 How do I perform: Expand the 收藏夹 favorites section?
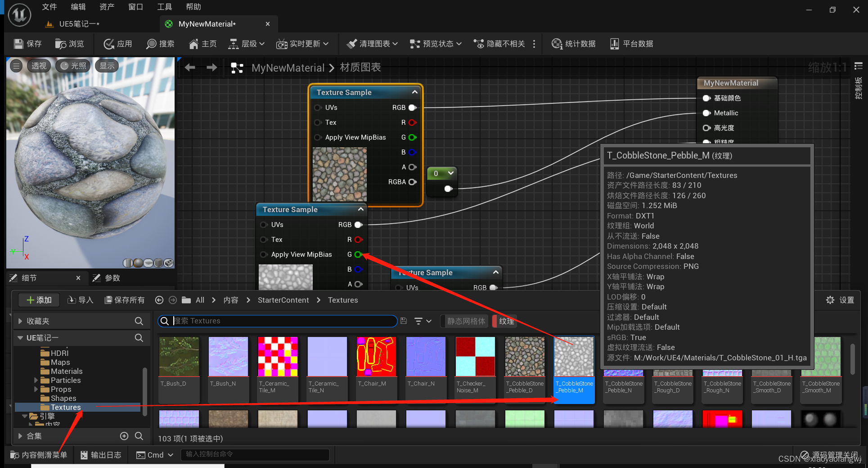tap(20, 321)
